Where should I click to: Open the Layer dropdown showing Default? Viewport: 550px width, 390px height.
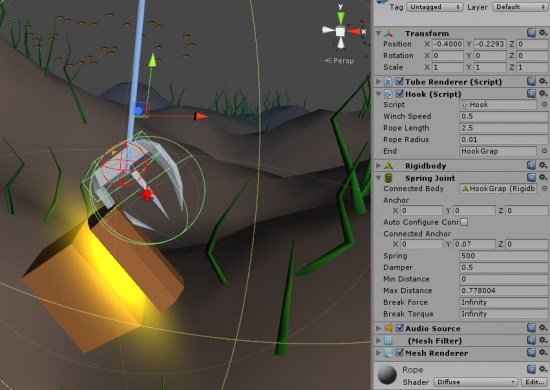[519, 7]
